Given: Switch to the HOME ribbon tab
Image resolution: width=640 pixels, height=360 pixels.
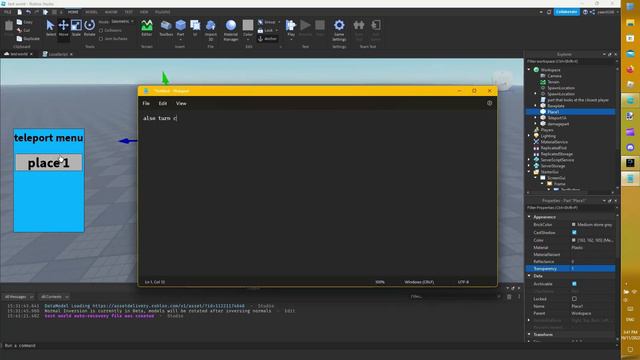Looking at the screenshot, I should 73,12.
